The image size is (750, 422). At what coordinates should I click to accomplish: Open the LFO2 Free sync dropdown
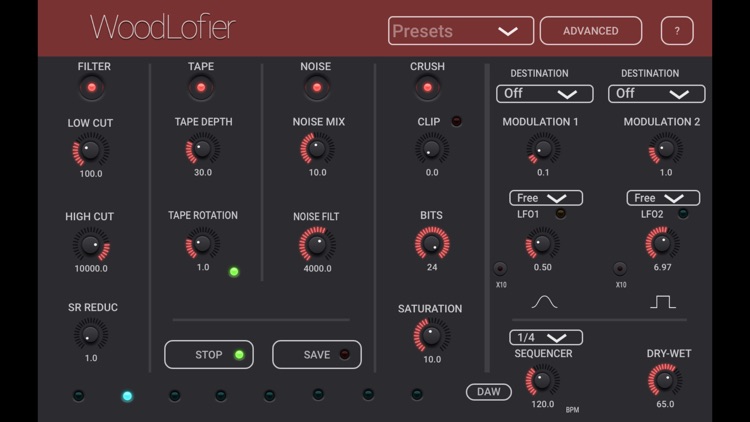(x=663, y=198)
